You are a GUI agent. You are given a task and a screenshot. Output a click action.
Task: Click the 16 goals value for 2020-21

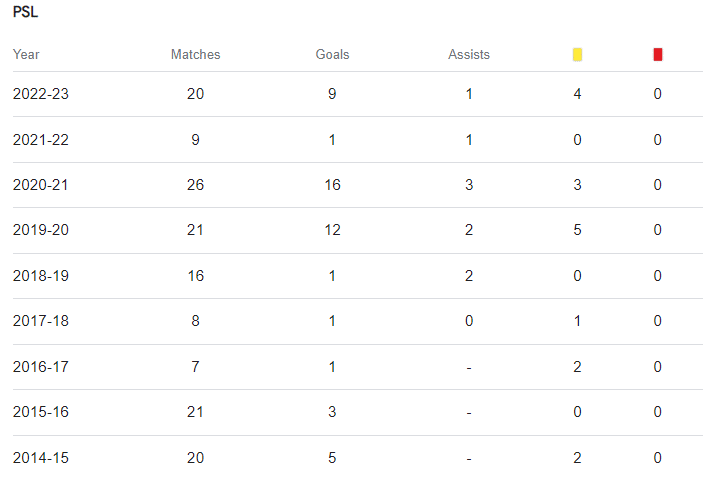click(332, 185)
